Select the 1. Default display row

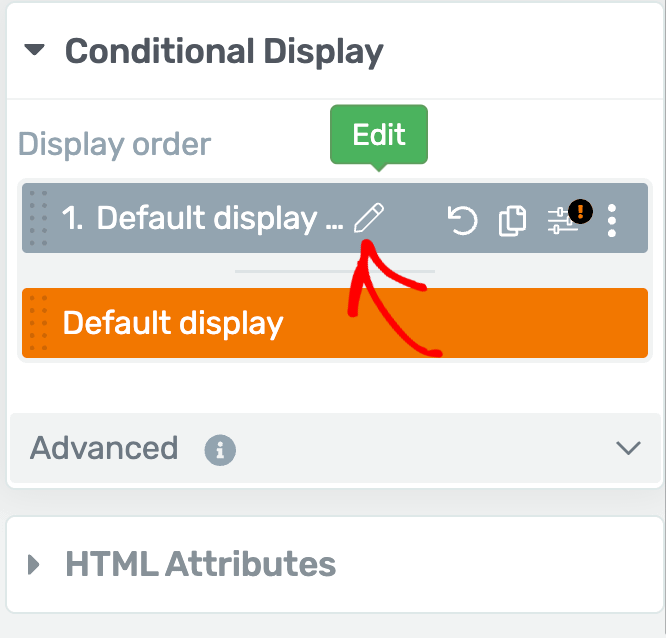click(335, 218)
